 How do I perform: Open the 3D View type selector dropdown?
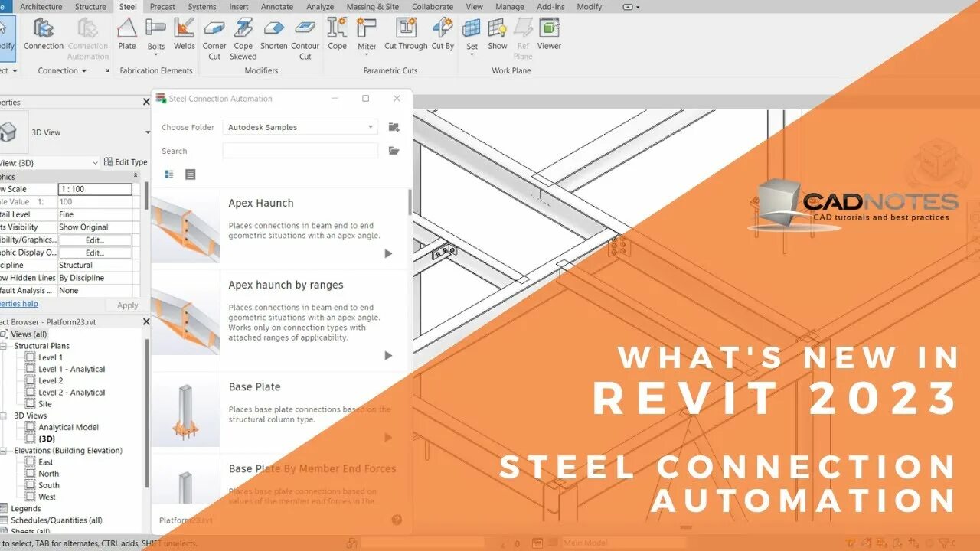147,132
